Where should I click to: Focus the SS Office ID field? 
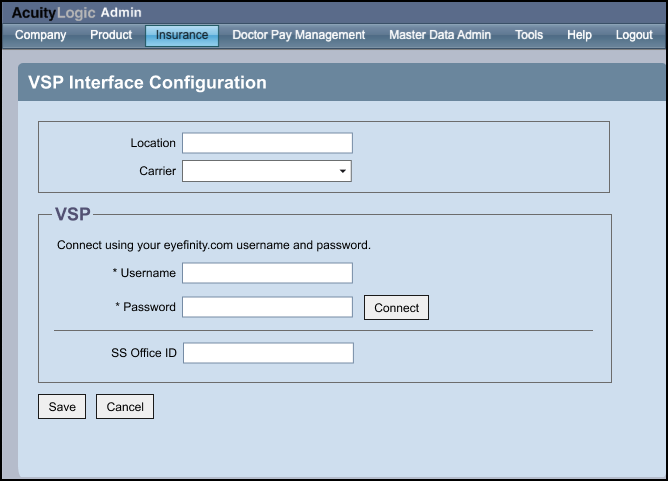[268, 353]
